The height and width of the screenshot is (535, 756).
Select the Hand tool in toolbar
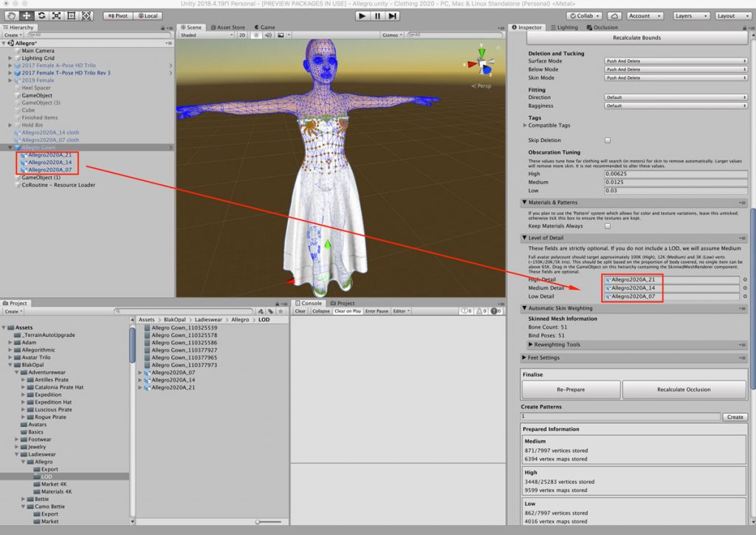pos(12,16)
